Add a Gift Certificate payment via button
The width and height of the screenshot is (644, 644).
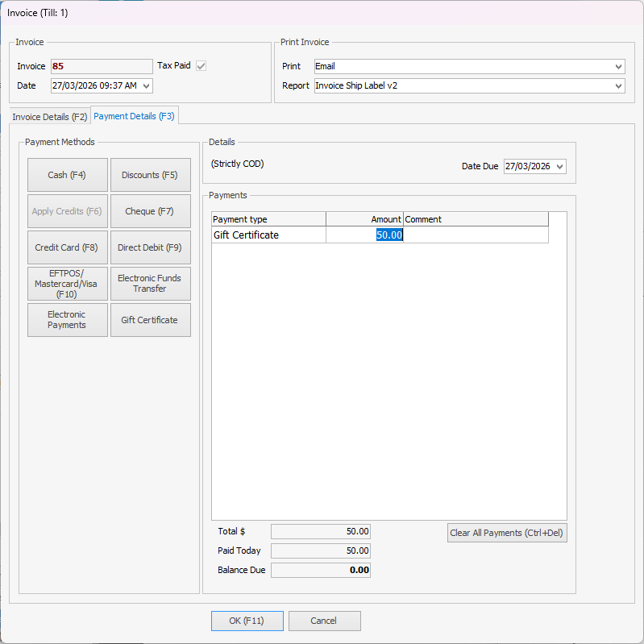pos(150,320)
